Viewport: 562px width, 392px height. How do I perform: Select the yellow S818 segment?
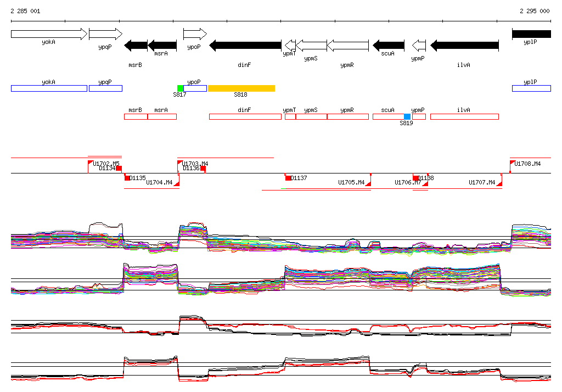[x=241, y=88]
